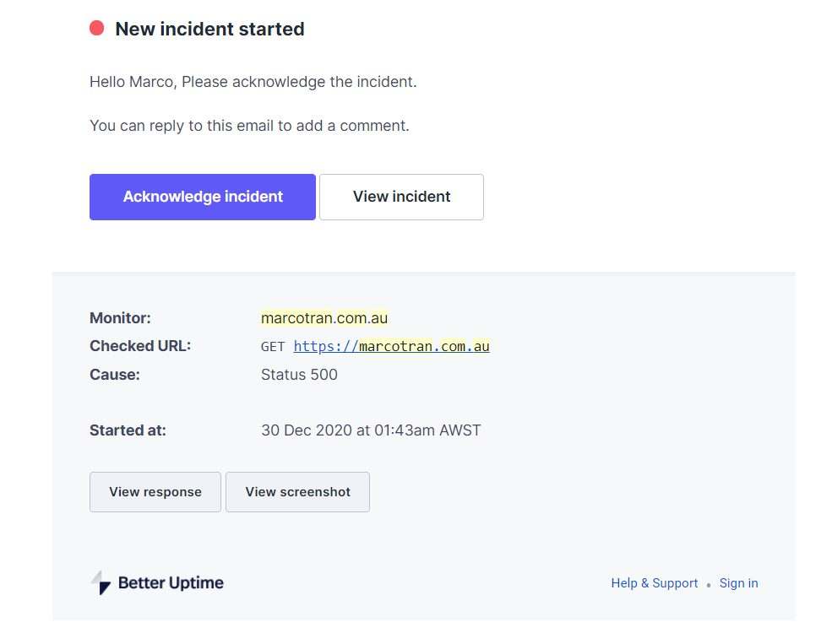The image size is (832, 644).
Task: Click the Better Uptime wordmark text
Action: pyautogui.click(x=171, y=582)
